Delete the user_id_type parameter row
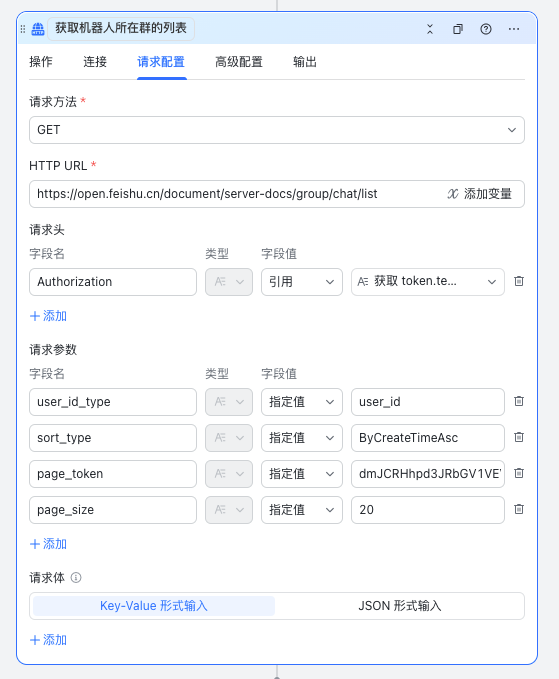Viewport: 559px width, 679px height. click(x=519, y=401)
